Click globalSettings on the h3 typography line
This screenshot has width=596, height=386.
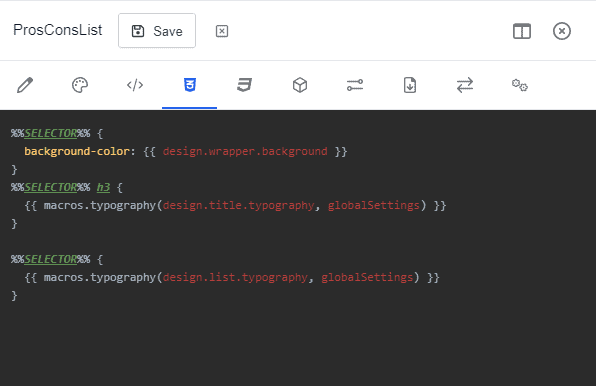(x=374, y=205)
